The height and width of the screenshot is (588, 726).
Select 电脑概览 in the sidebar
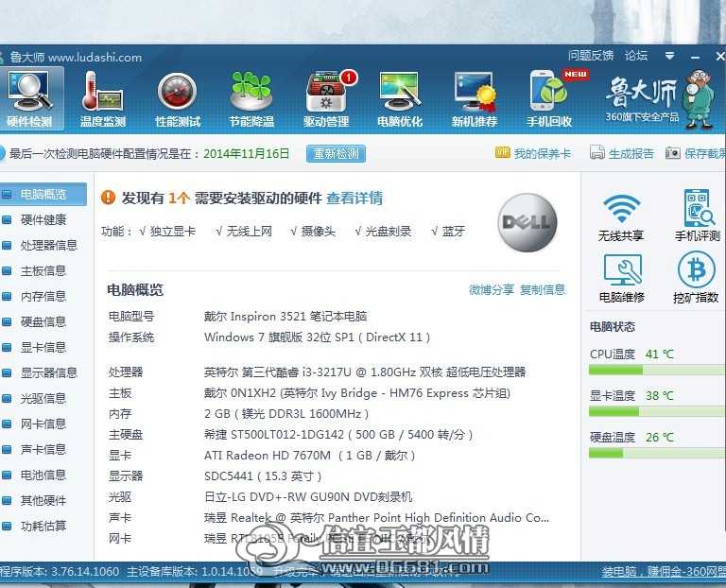pos(43,195)
